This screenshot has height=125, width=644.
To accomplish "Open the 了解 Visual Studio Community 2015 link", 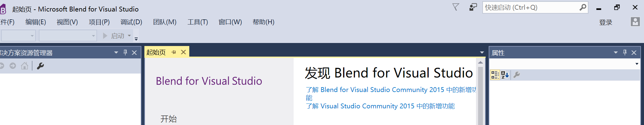I will (x=380, y=106).
